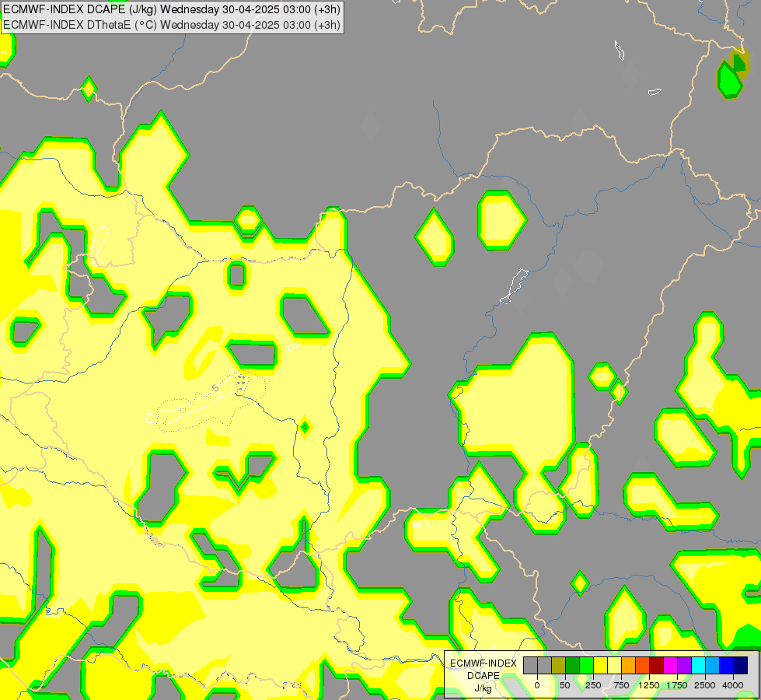The height and width of the screenshot is (700, 761).
Task: Select the saturated yellow legend swatch
Action: [600, 665]
